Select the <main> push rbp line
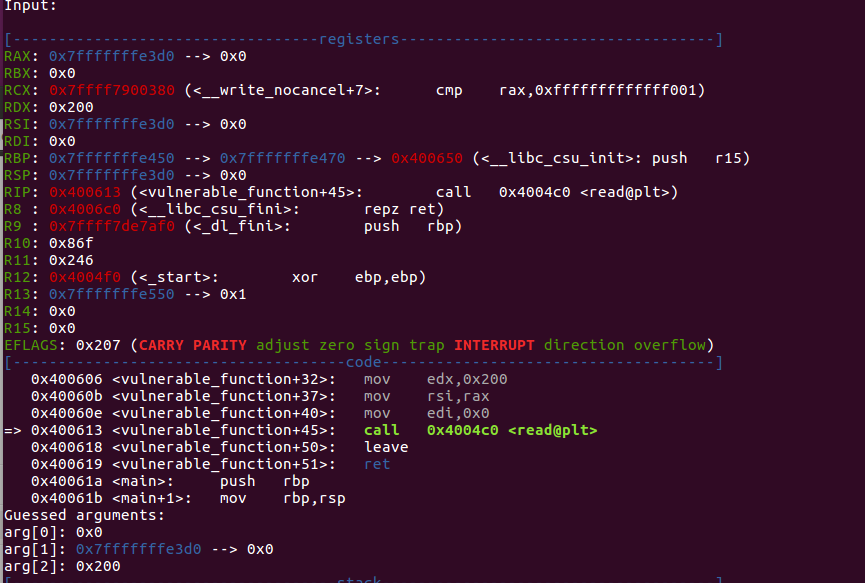The height and width of the screenshot is (583, 865). point(170,482)
